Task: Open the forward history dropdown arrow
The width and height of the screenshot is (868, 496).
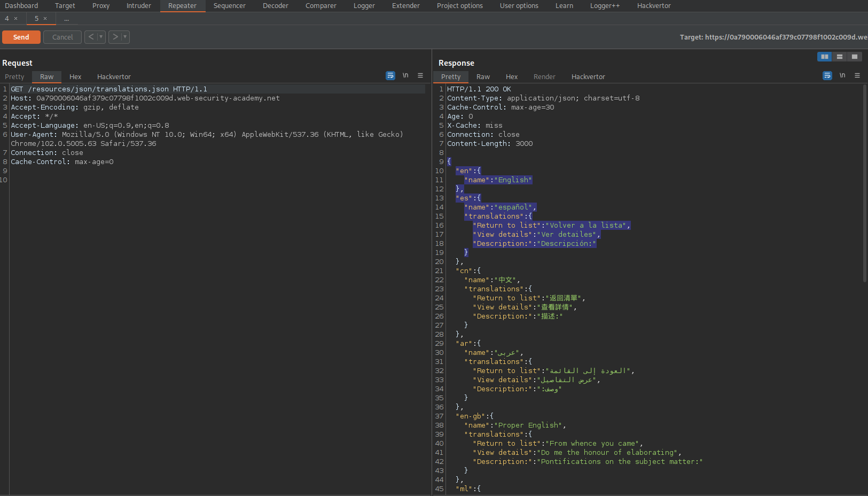Action: 125,37
